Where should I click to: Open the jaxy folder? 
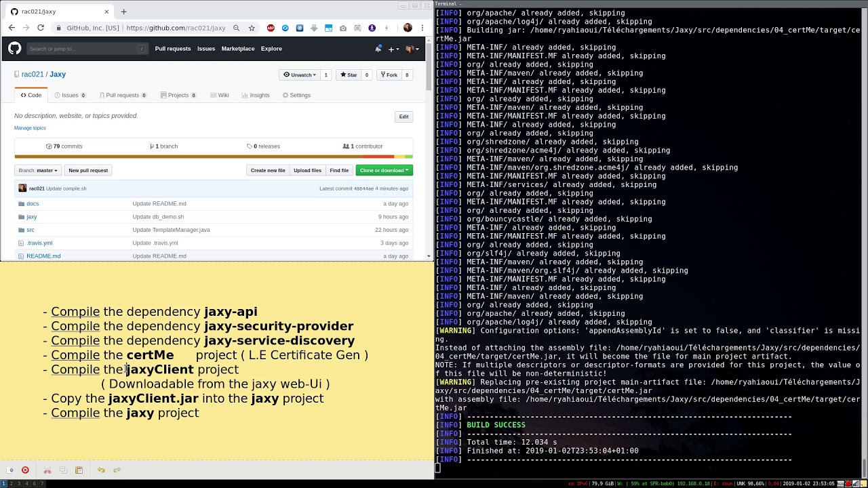pyautogui.click(x=32, y=217)
